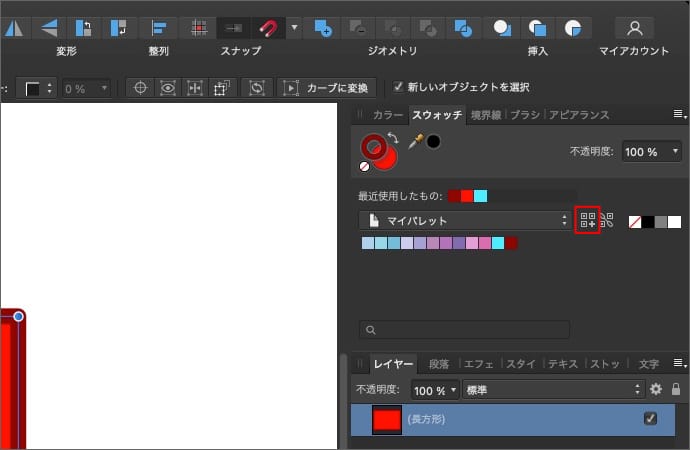Open the swatch opacity 100 % dropdown

652,151
